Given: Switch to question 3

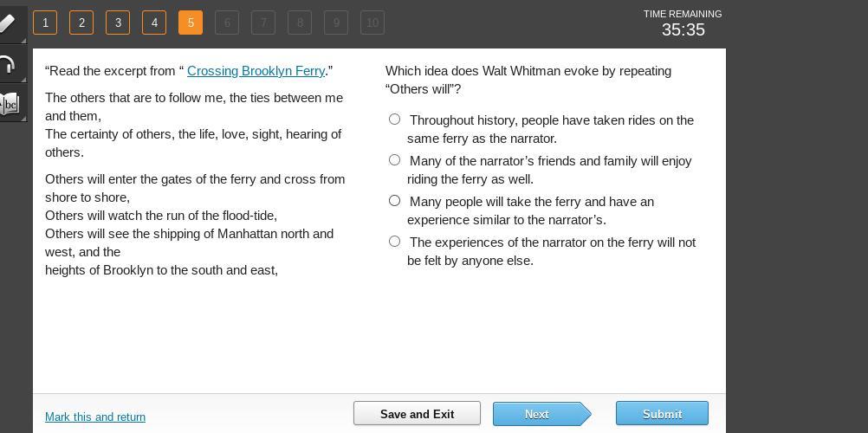Looking at the screenshot, I should [x=118, y=23].
